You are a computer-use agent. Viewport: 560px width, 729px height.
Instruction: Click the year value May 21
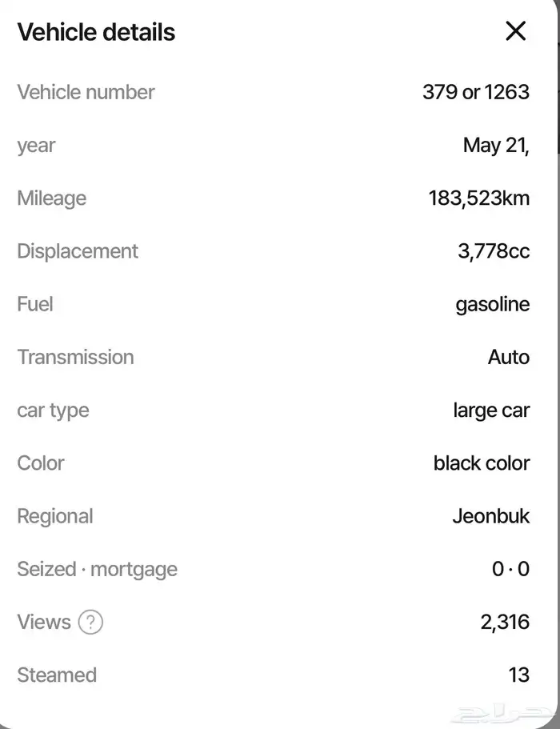496,145
